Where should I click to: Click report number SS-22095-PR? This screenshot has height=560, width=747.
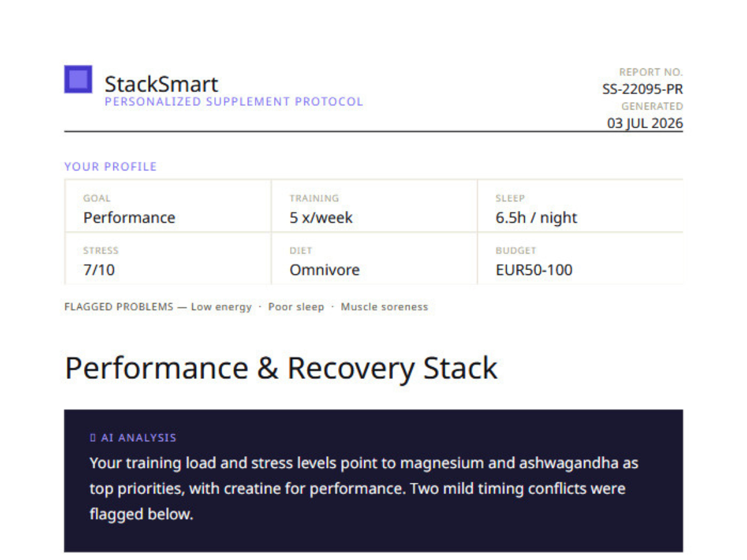pos(642,89)
